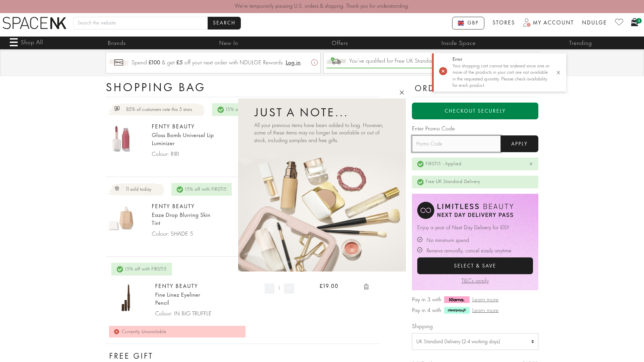This screenshot has width=644, height=362.
Task: Open the wishlist heart icon
Action: 619,22
